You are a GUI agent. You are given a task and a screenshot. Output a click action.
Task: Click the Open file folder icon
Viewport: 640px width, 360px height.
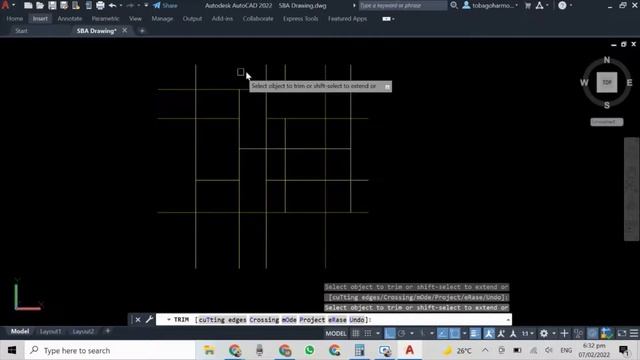click(x=40, y=6)
